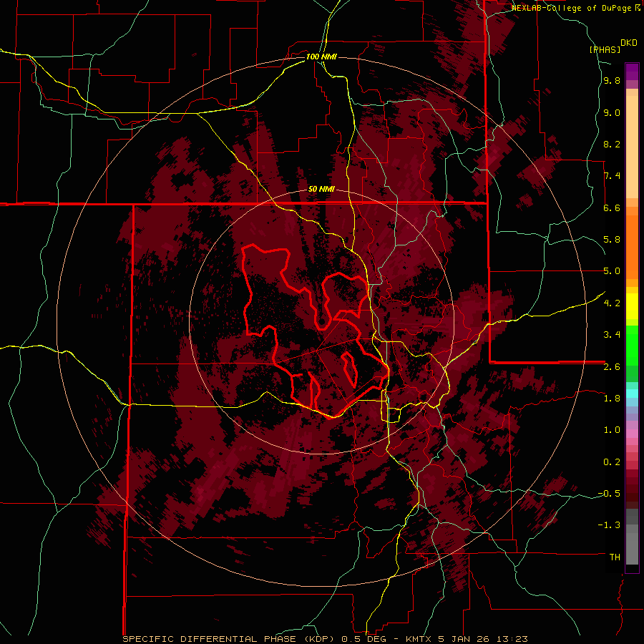Screen dimensions: 644x644
Task: Pick the peach segment of the color bar
Action: click(x=632, y=147)
